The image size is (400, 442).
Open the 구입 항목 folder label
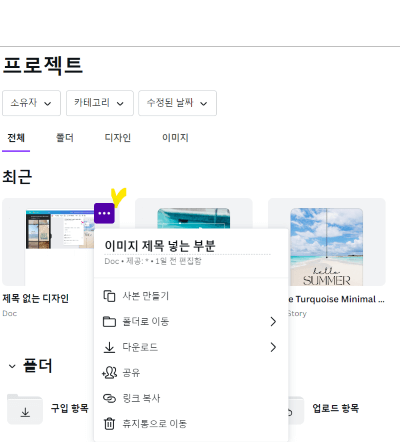tap(70, 408)
